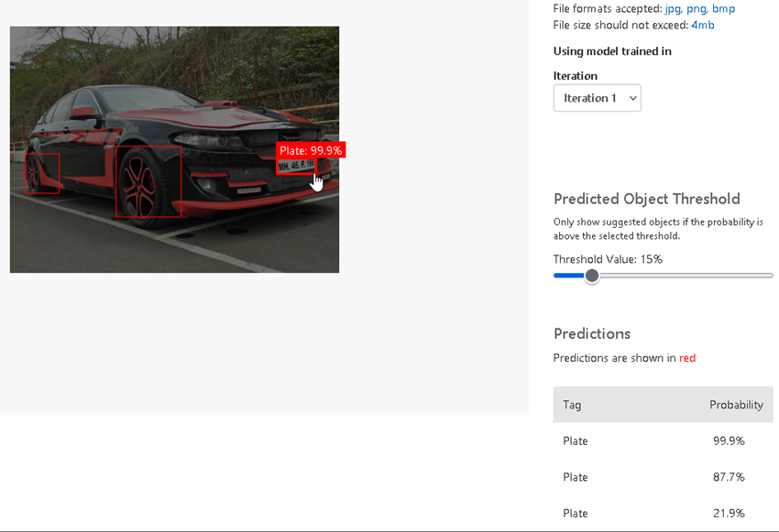Click the Plate 99.9% label on image
This screenshot has height=532, width=779.
point(311,150)
